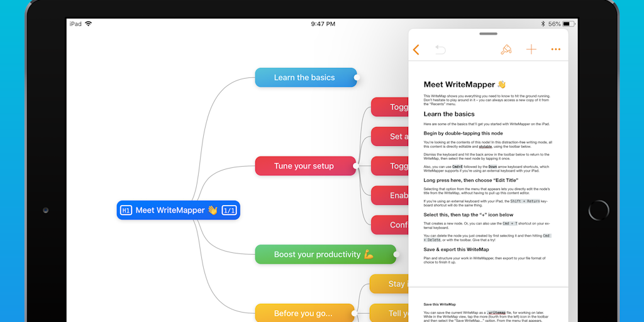The image size is (644, 322).
Task: Tap heading Save & export this WriteMap
Action: point(456,249)
